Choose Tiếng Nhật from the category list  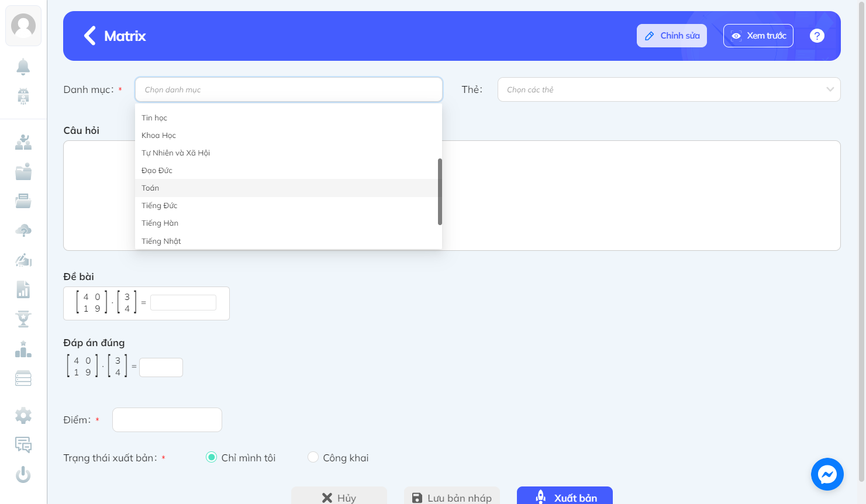tap(287, 241)
